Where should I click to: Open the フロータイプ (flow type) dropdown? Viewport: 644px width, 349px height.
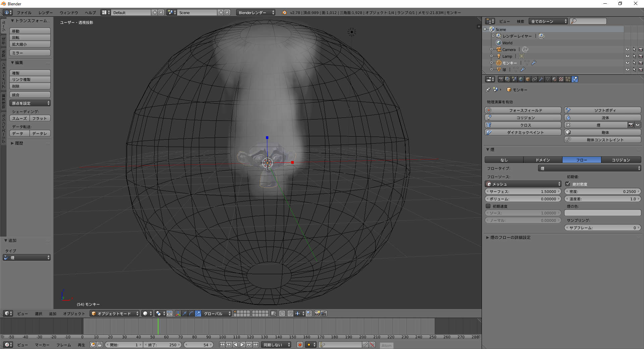point(589,168)
